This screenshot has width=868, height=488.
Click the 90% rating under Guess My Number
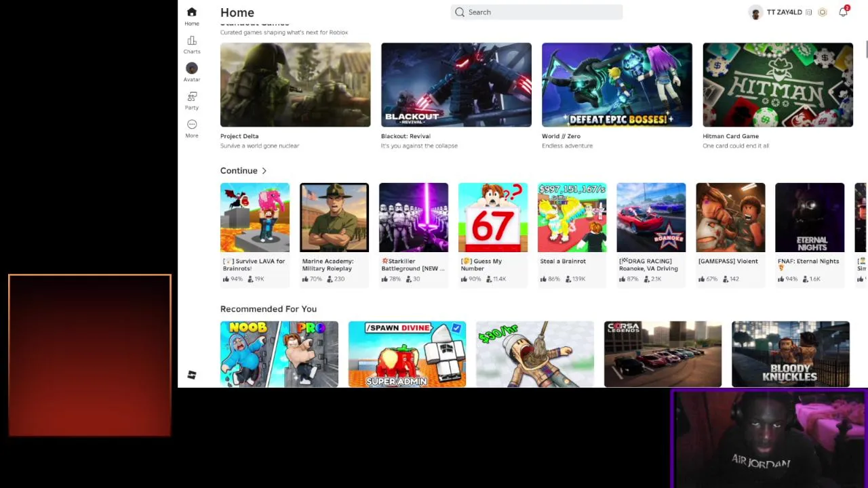pyautogui.click(x=471, y=279)
